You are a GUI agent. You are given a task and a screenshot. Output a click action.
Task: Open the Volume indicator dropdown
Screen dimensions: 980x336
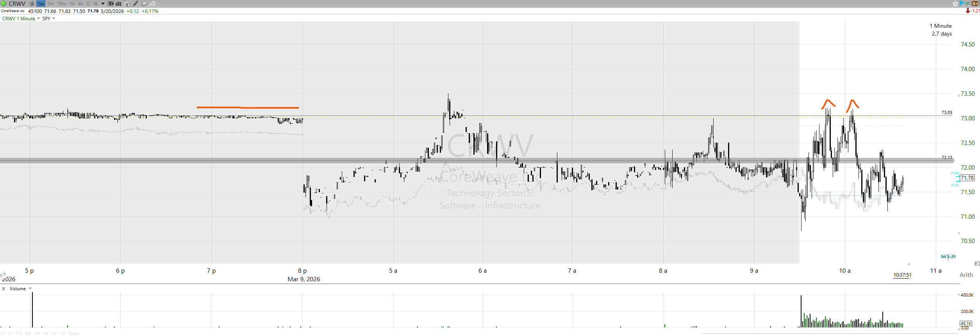tap(30, 289)
